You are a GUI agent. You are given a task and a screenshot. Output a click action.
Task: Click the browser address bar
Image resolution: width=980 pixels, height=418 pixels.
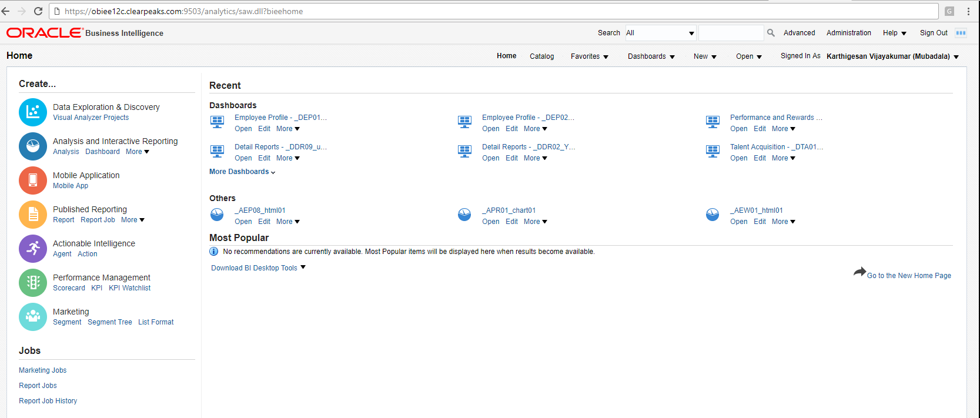coord(494,11)
